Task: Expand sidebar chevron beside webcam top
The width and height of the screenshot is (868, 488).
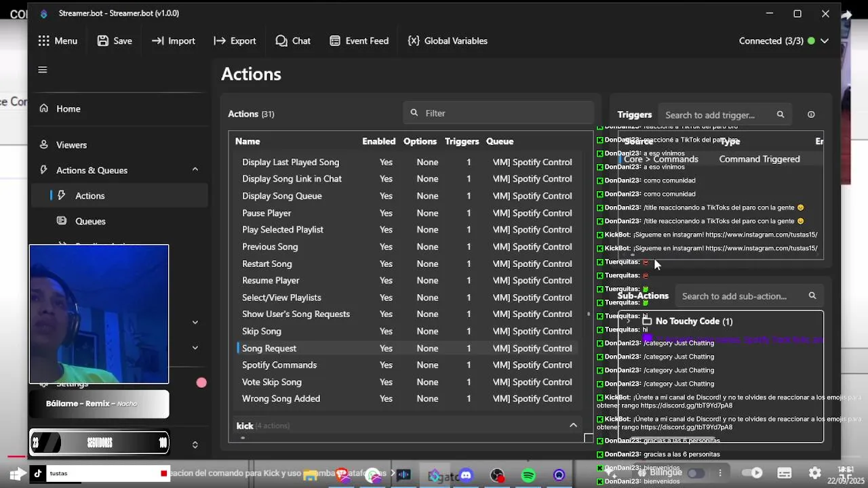Action: pyautogui.click(x=195, y=323)
